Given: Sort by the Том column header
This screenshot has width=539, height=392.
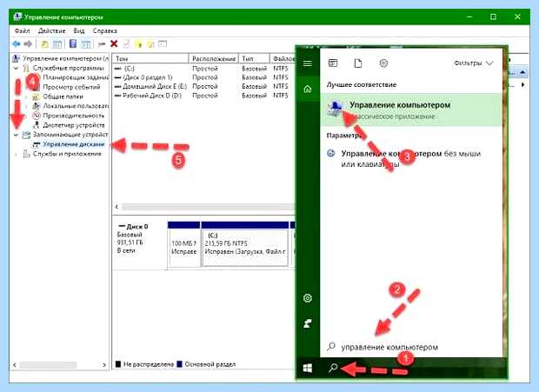Looking at the screenshot, I should 150,59.
